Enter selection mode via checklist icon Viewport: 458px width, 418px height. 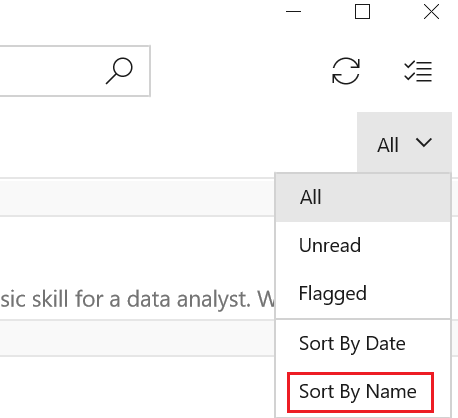[x=418, y=71]
